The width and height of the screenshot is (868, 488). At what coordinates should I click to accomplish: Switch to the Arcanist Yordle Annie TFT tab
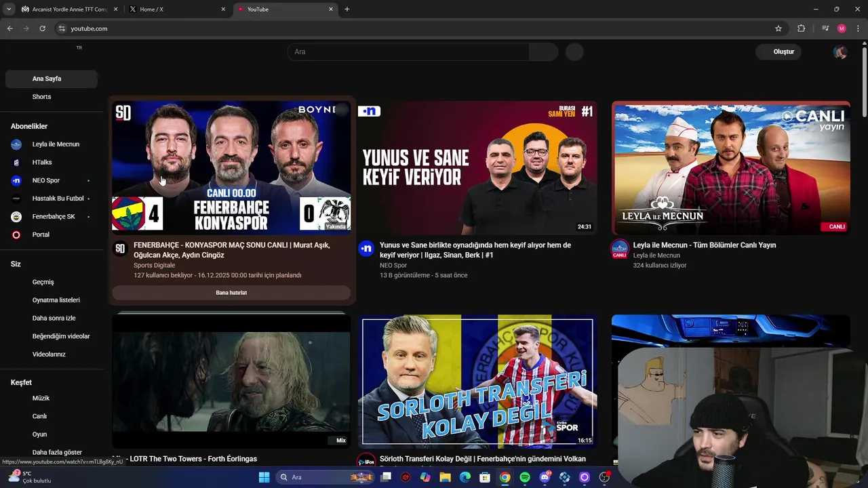[x=70, y=9]
